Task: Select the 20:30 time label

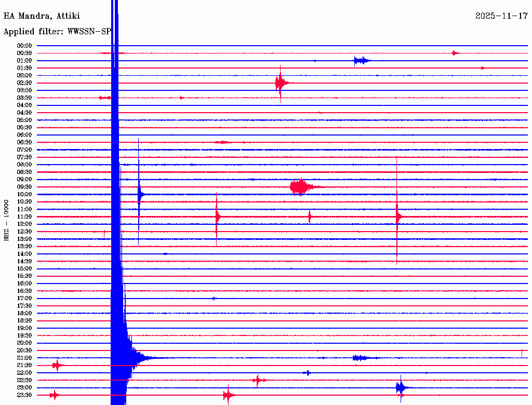Action: coord(24,350)
